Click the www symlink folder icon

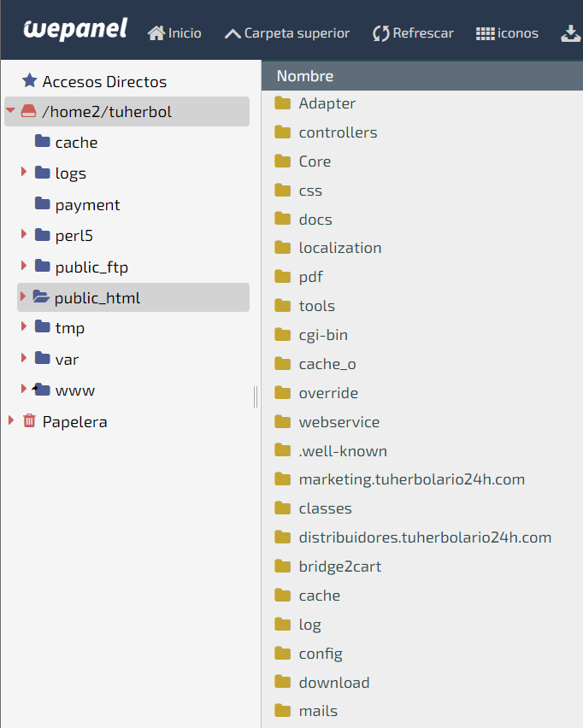coord(41,390)
